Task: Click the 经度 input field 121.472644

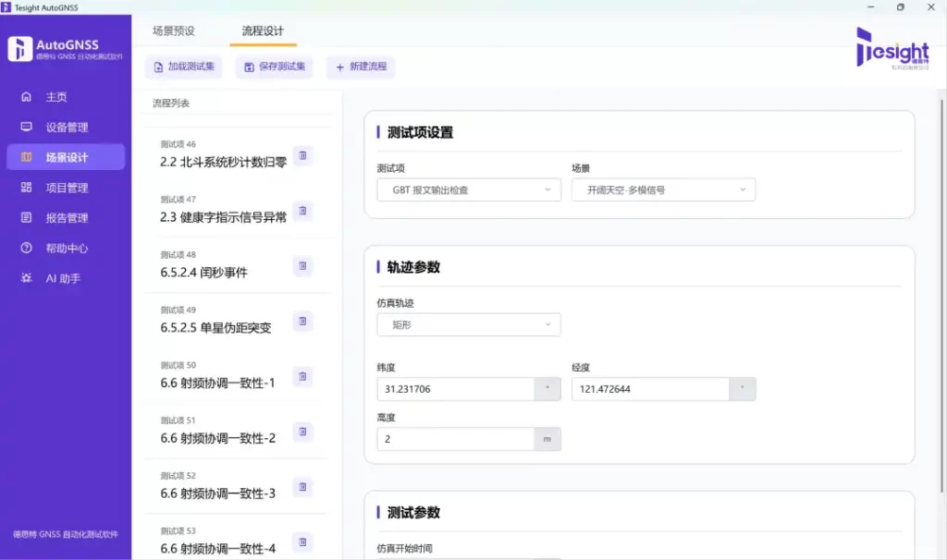Action: (650, 389)
